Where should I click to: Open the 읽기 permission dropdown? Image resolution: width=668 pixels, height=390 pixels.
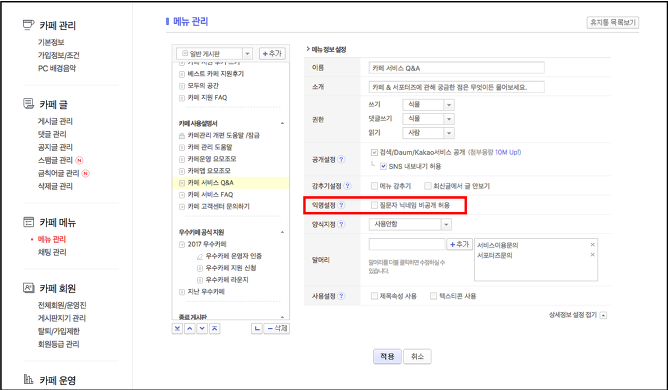(428, 133)
